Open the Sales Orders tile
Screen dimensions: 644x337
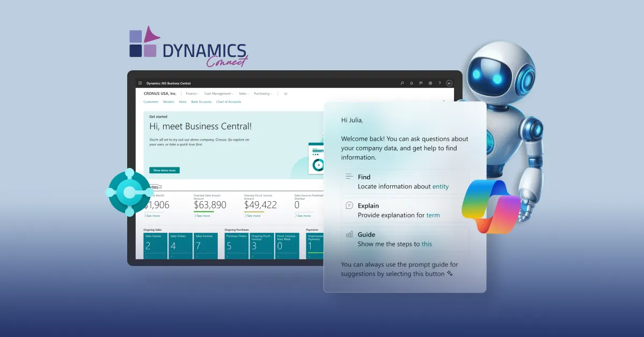click(x=180, y=246)
